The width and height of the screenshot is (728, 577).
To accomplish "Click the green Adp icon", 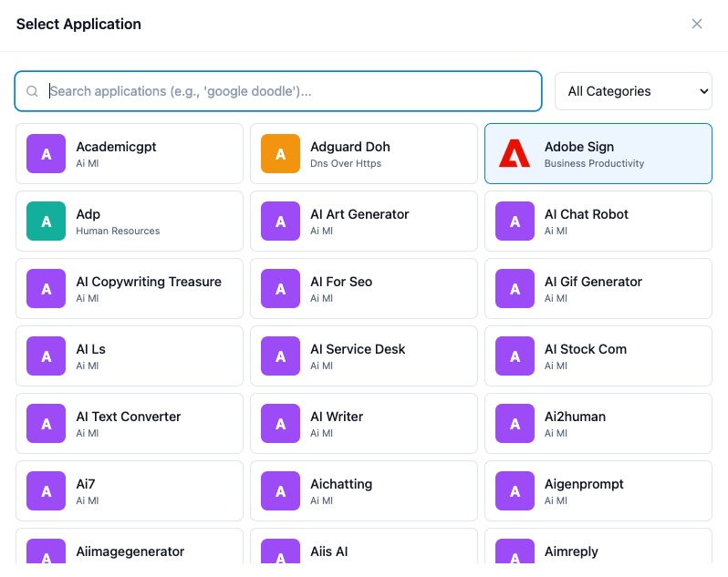I will (46, 221).
